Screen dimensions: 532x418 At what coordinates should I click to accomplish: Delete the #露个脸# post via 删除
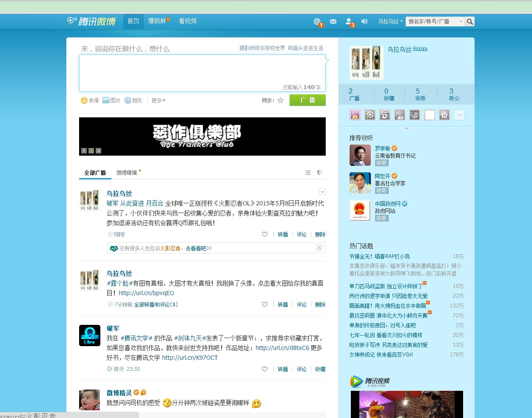(x=320, y=304)
